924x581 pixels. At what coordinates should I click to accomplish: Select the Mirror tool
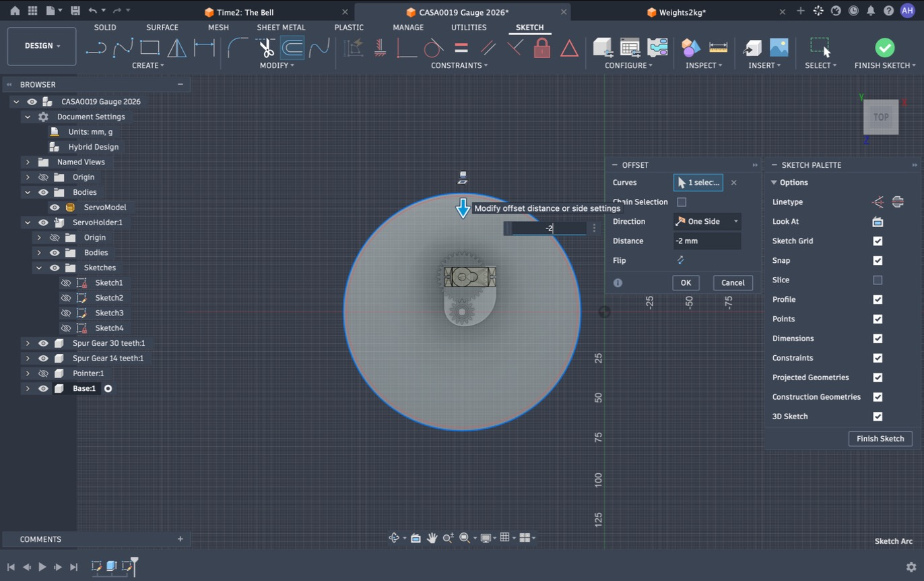[x=176, y=48]
